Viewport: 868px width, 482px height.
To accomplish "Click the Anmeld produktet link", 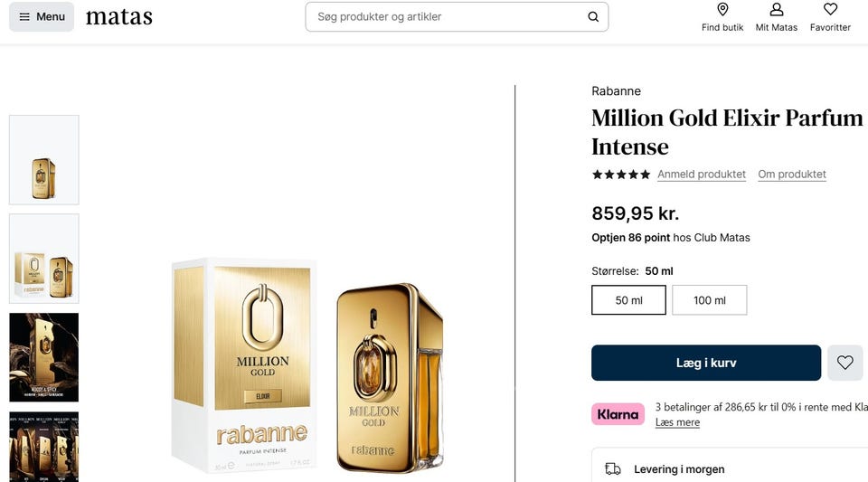I will point(702,175).
